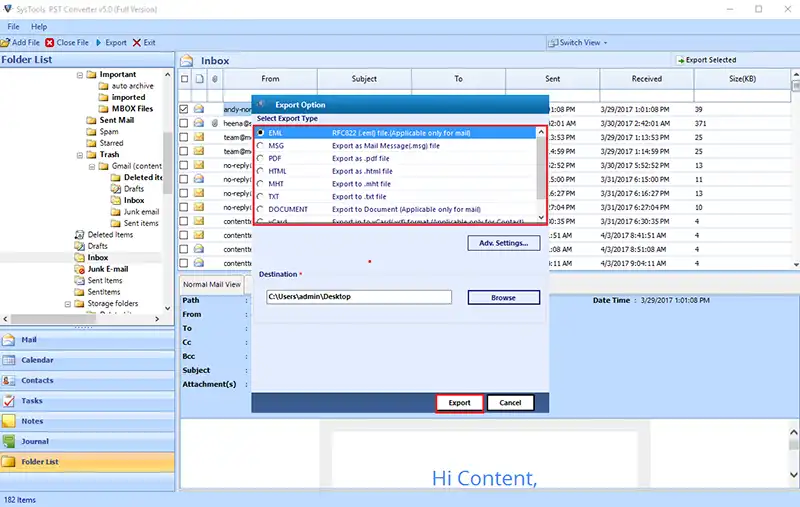Click the Exit toolbar X icon

point(137,43)
